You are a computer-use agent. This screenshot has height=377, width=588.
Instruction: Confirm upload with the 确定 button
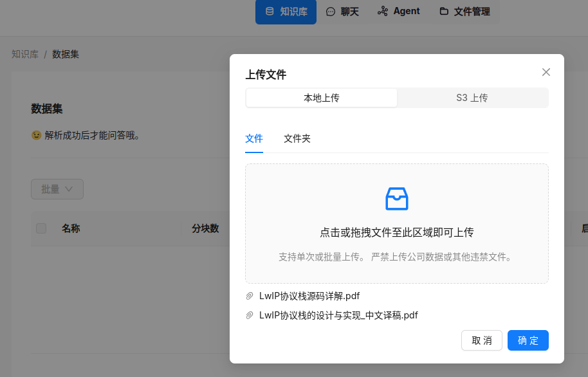528,340
